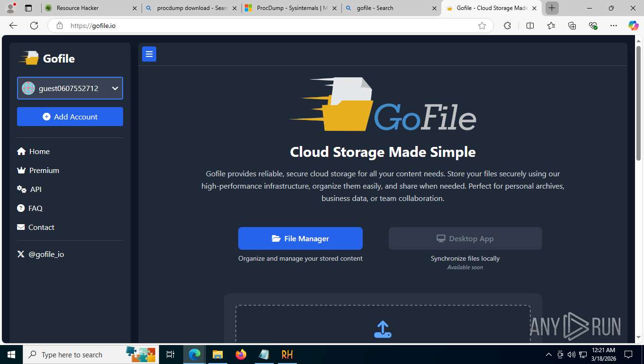
Task: Close the gofile - Search tab
Action: pos(435,8)
